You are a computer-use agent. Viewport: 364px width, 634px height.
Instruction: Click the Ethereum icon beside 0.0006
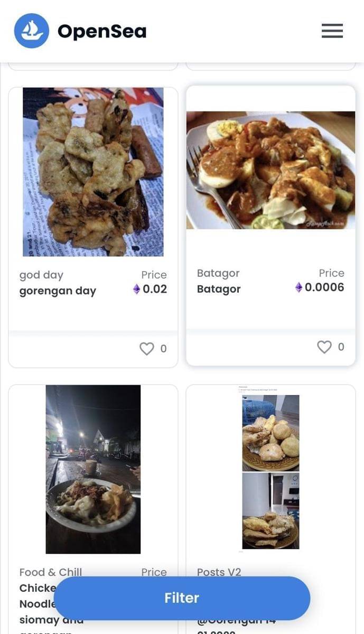point(298,287)
